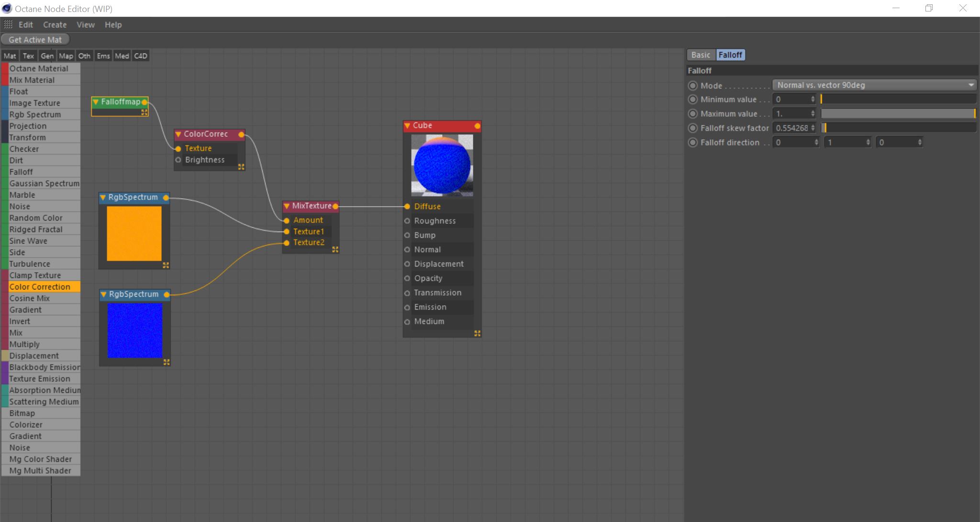Click the Cube material preview thumbnail
The width and height of the screenshot is (980, 522).
point(442,165)
